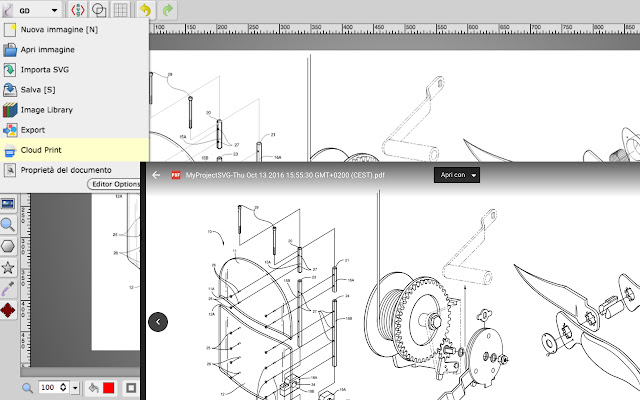Click the Salva disk icon
The width and height of the screenshot is (640, 400).
(x=10, y=90)
